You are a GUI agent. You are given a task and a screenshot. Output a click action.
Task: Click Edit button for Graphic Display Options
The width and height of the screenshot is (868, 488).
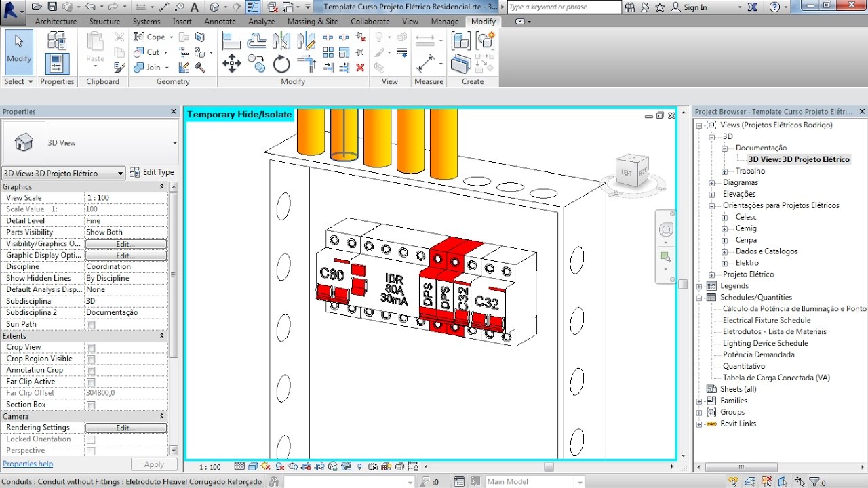(x=125, y=256)
